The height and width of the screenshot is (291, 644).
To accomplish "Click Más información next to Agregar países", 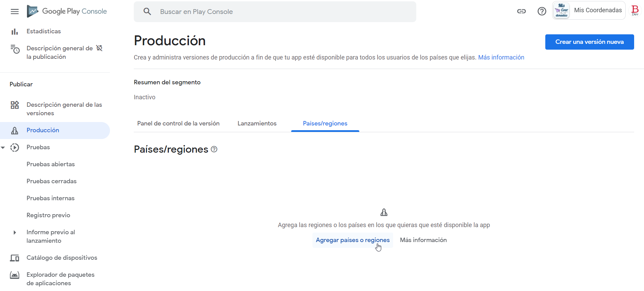I will pos(423,240).
